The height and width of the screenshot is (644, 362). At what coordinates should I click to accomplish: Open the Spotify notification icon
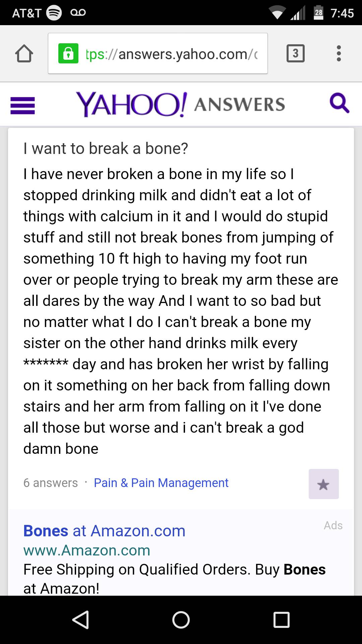point(54,13)
